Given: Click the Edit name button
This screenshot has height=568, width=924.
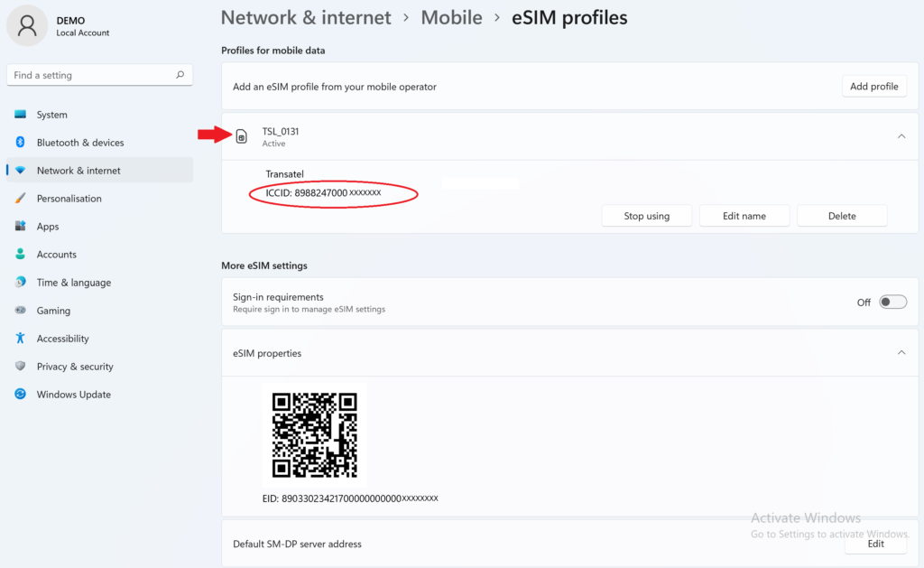Looking at the screenshot, I should pos(744,216).
